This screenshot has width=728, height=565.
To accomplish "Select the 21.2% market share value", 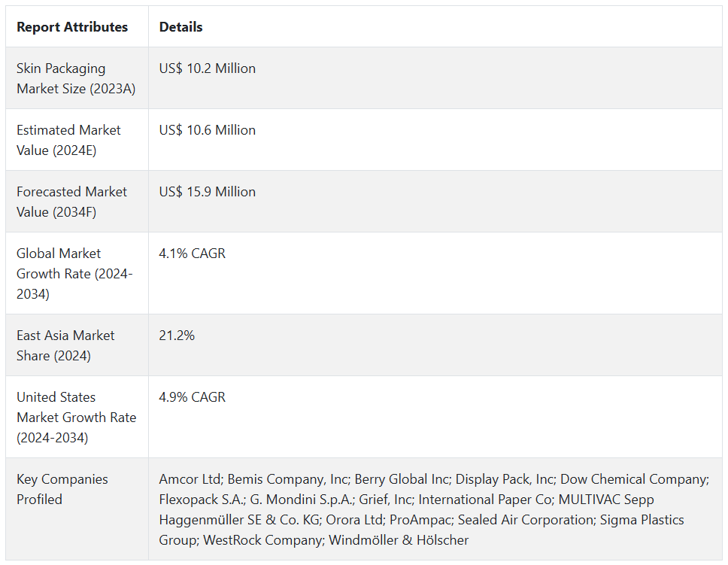I will click(x=177, y=336).
